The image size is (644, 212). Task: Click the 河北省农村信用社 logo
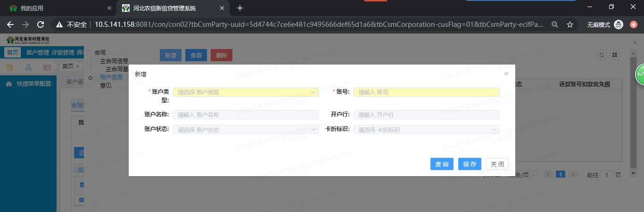click(x=28, y=41)
